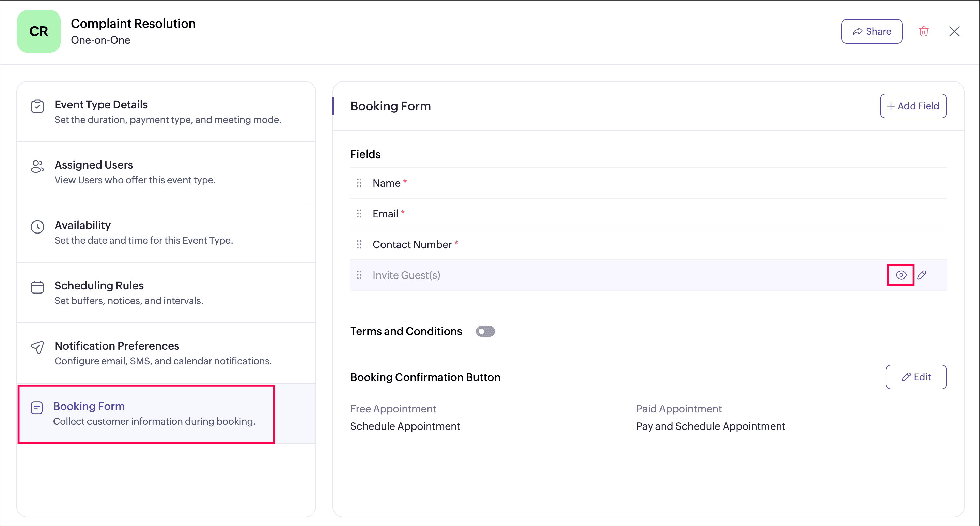Click the Add Field button
Image resolution: width=980 pixels, height=526 pixels.
[x=913, y=106]
